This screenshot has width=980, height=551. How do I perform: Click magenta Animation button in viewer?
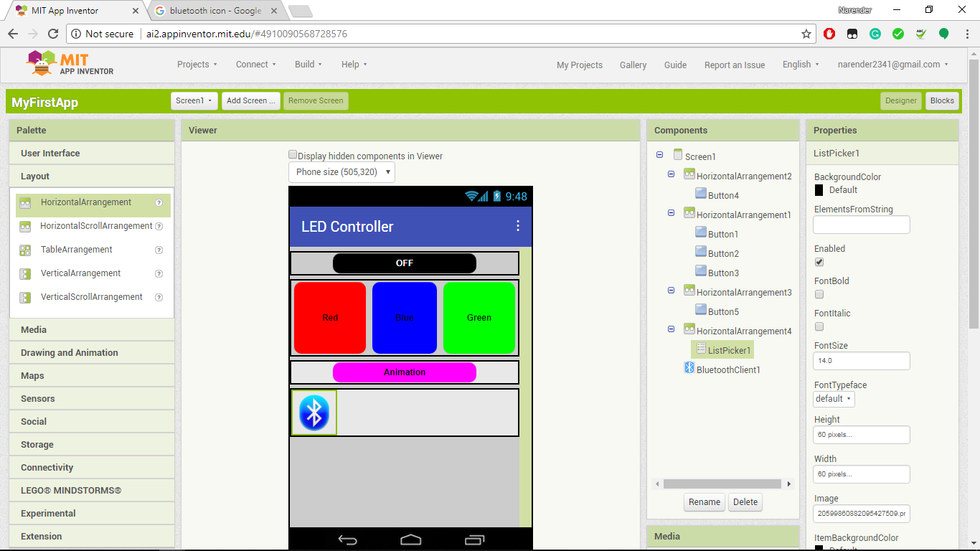click(x=405, y=372)
